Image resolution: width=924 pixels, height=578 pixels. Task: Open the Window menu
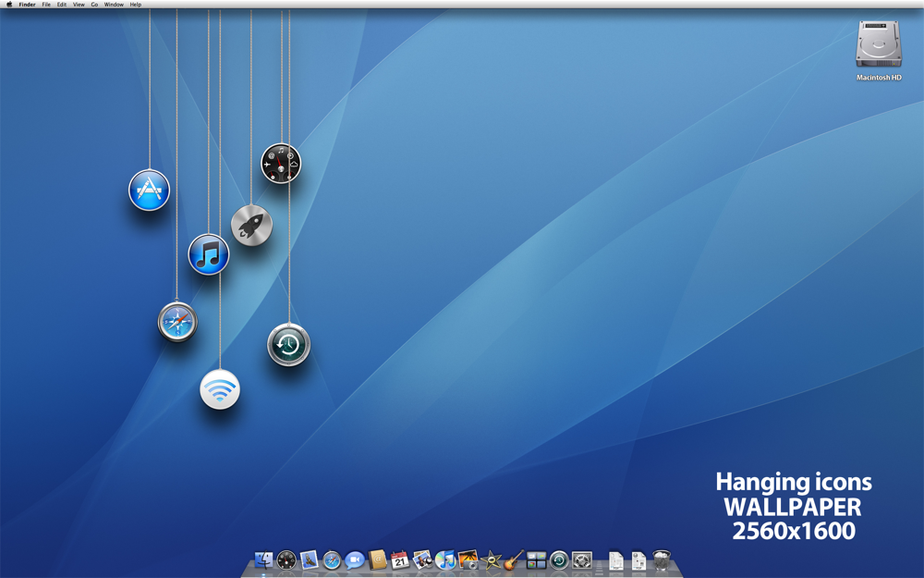(112, 4)
